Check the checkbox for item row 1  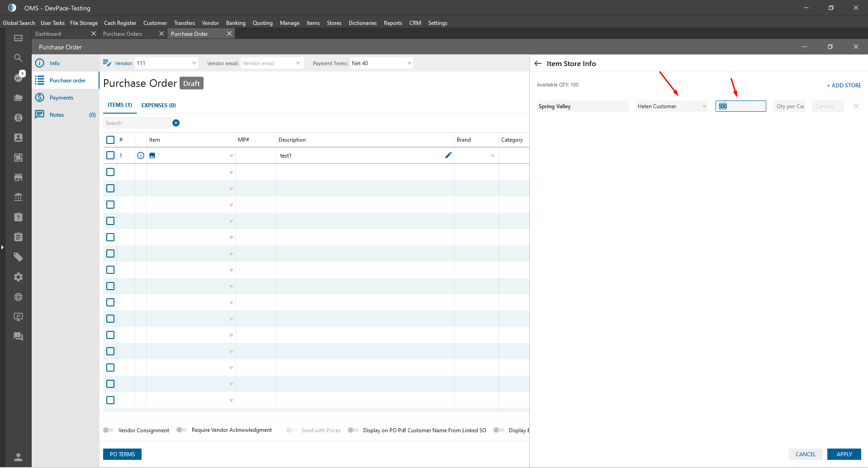click(110, 155)
